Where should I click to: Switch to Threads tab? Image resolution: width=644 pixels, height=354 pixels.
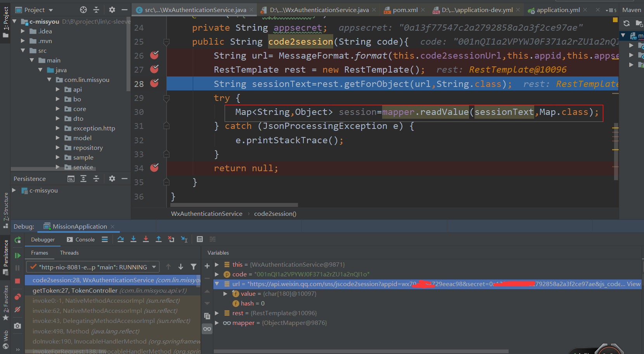pos(69,253)
